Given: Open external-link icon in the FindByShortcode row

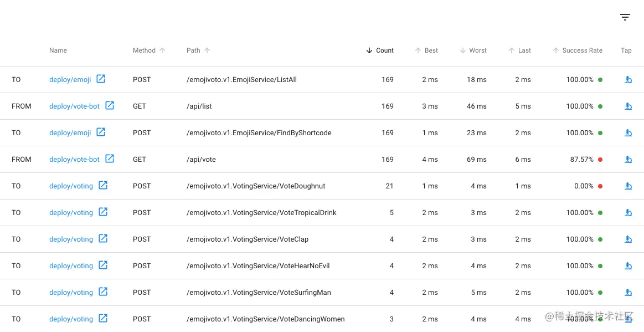Looking at the screenshot, I should [x=101, y=132].
